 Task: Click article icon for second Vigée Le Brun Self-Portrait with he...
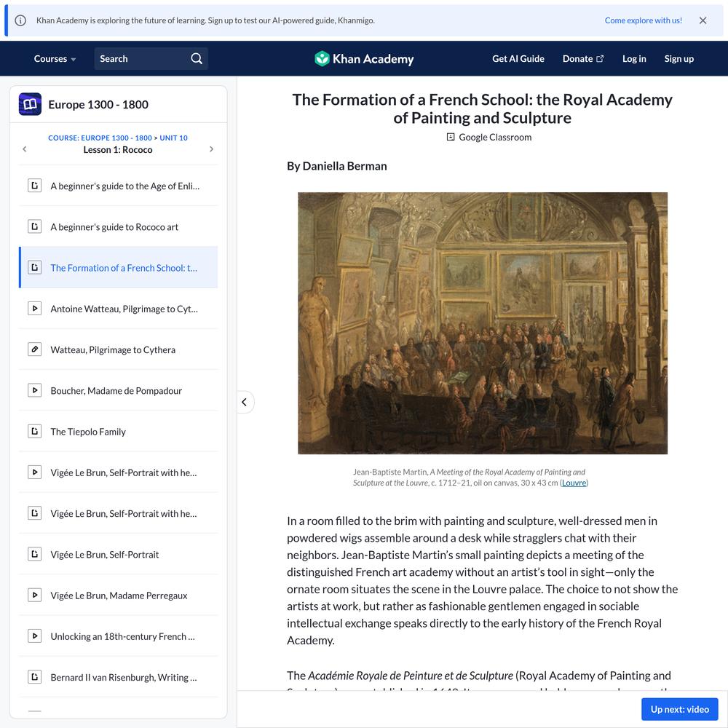[34, 513]
